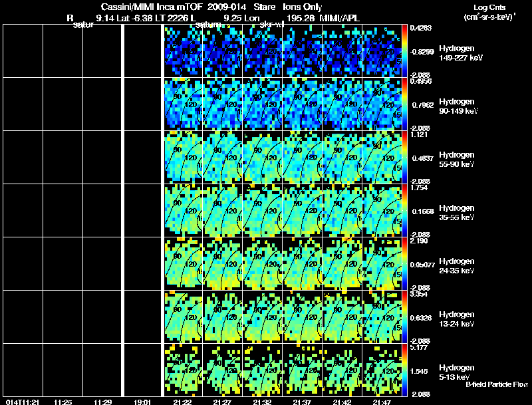The image size is (532, 405).
Task: Select the Hydrogen 24-35 keV image at 21:27
Action: pos(223,264)
